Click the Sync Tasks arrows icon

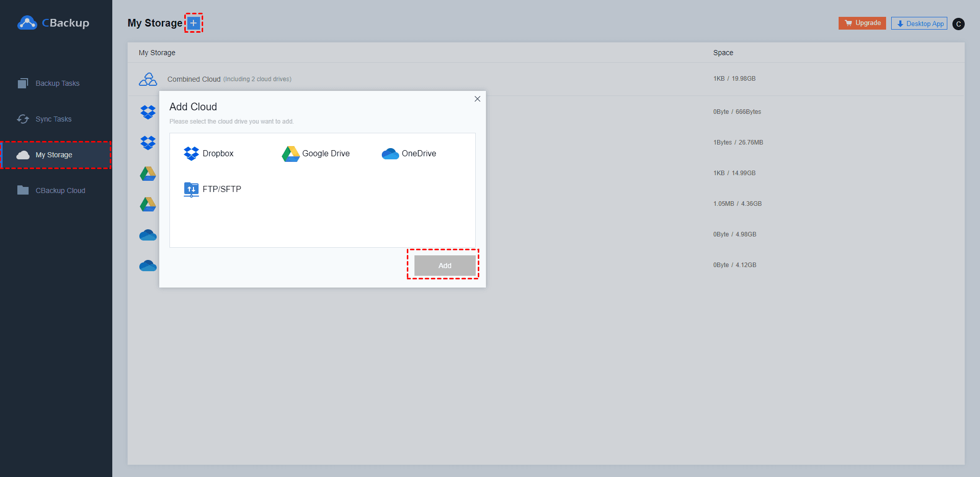(x=23, y=119)
